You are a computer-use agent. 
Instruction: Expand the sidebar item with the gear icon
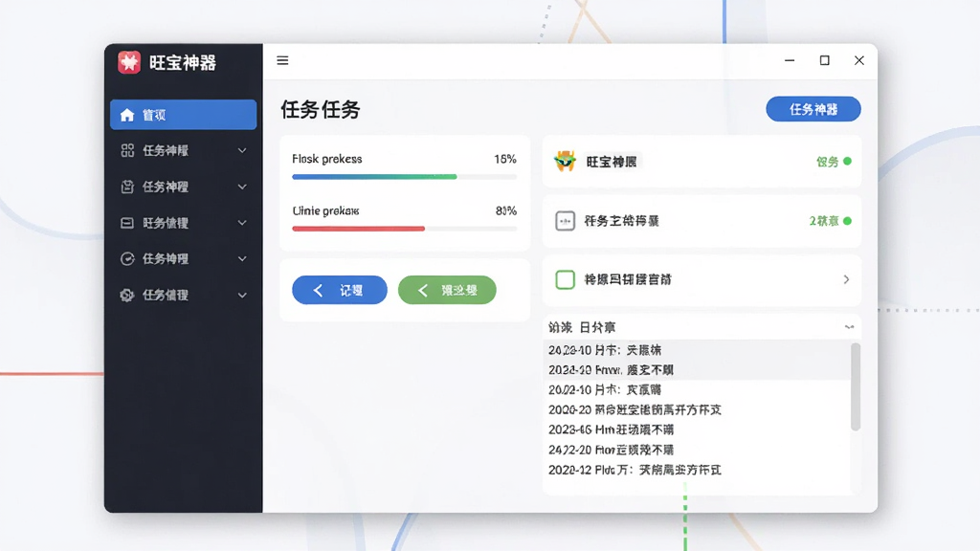click(242, 295)
